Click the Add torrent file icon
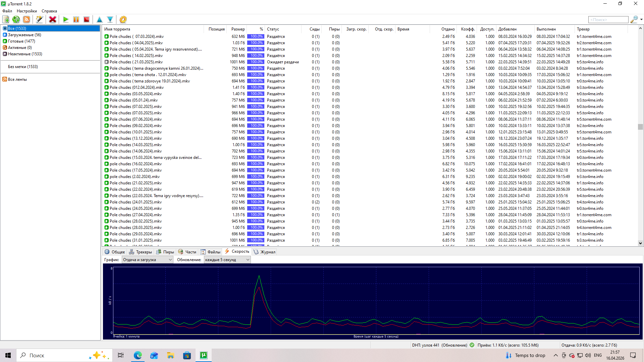This screenshot has height=362, width=644. click(6, 19)
